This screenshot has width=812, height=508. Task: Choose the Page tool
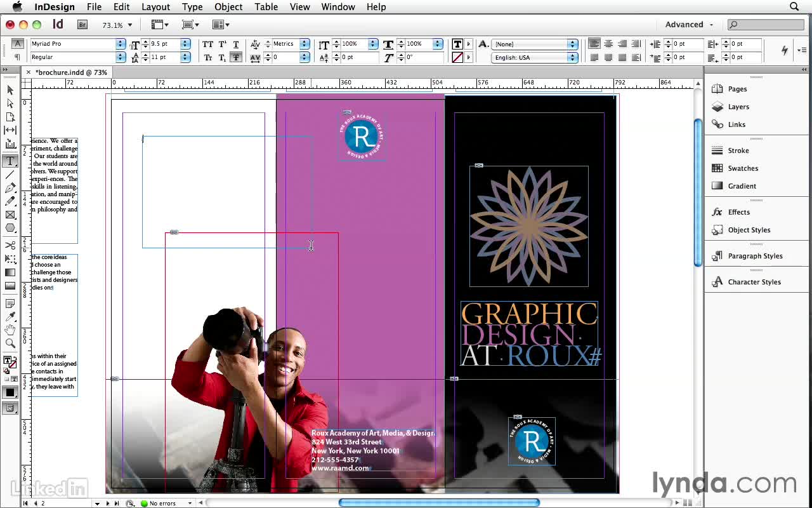click(x=10, y=117)
